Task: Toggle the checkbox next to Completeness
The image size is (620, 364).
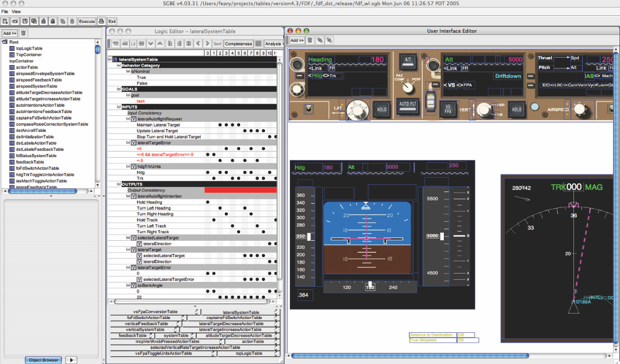Action: click(258, 43)
